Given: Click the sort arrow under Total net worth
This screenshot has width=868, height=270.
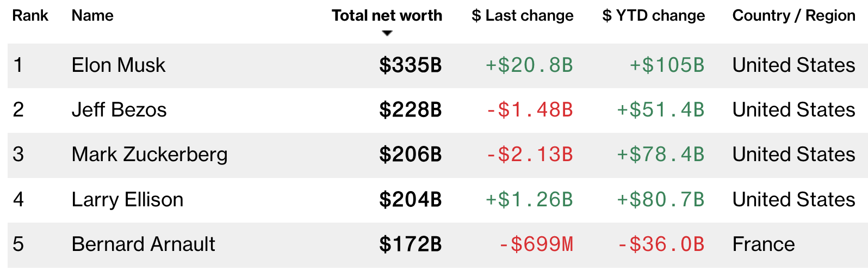Looking at the screenshot, I should pos(387,33).
